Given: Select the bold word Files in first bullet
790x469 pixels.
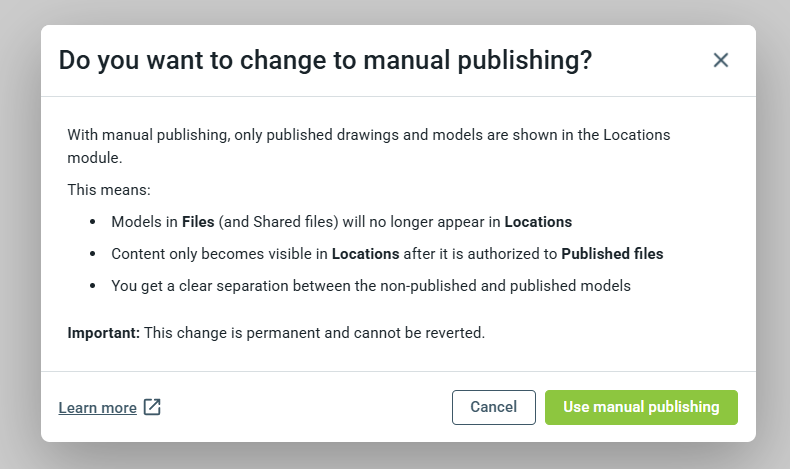Looking at the screenshot, I should 198,222.
